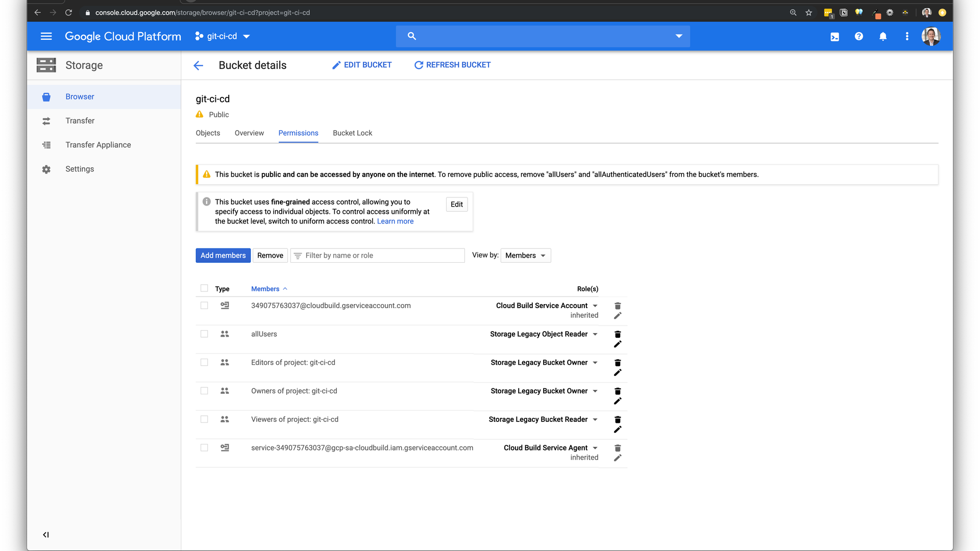This screenshot has height=551, width=980.
Task: Open the Bucket Lock tab
Action: 352,133
